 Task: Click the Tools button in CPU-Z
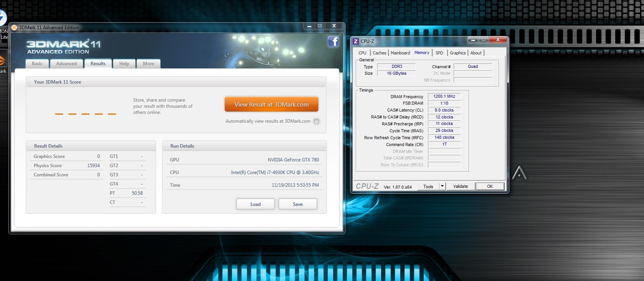click(428, 186)
